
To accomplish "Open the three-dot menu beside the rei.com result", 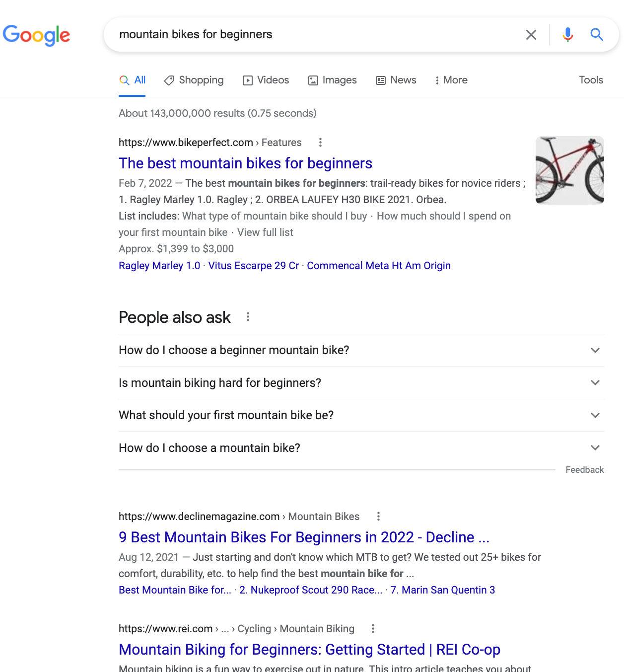I will [x=373, y=629].
